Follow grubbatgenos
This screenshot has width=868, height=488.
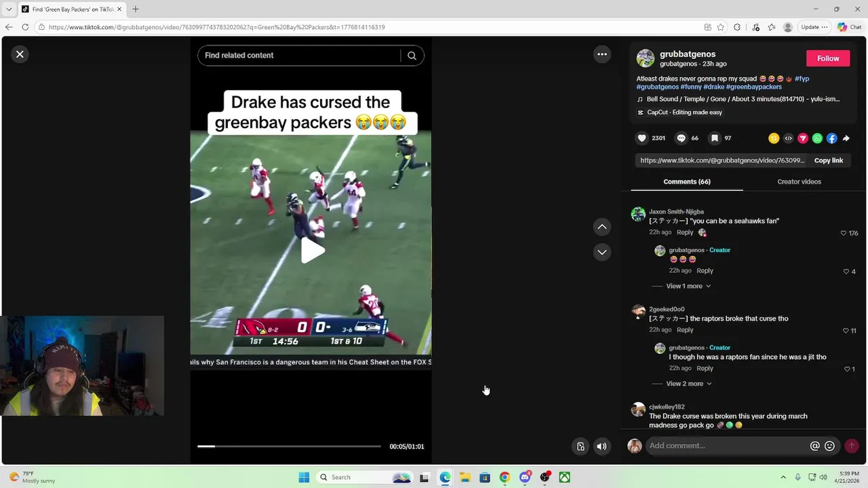click(x=828, y=58)
